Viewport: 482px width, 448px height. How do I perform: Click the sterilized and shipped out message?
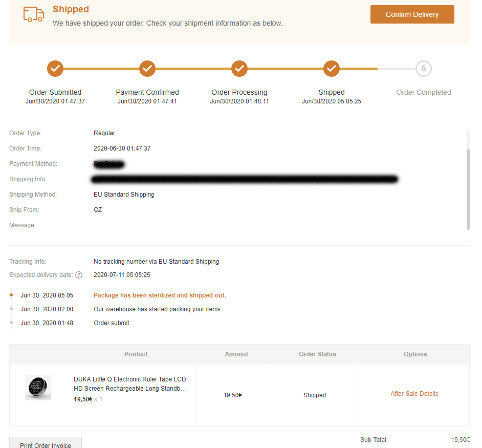(x=160, y=295)
